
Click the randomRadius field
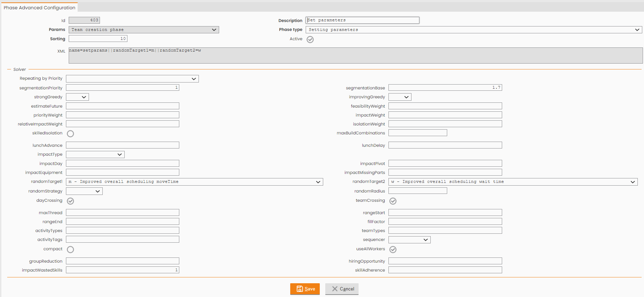coord(418,191)
